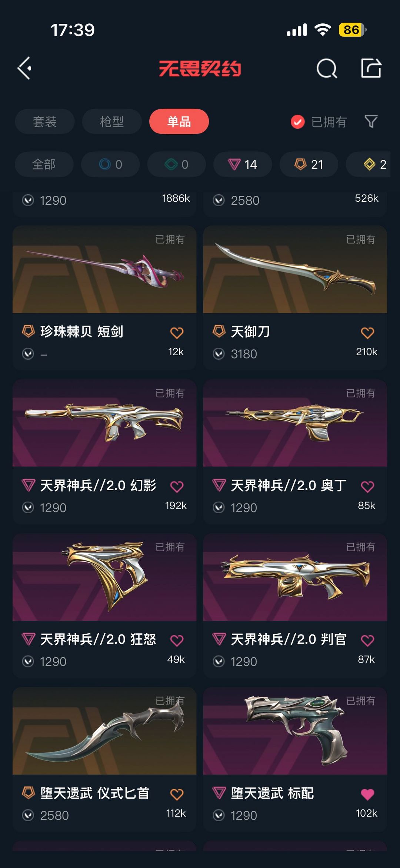Filter by the yellow tier with 2 items
Viewport: 400px width, 868px height.
click(x=369, y=164)
